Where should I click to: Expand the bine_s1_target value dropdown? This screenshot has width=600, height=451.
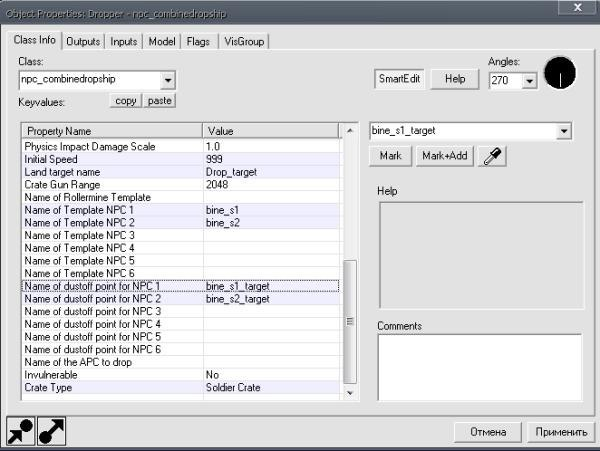564,131
